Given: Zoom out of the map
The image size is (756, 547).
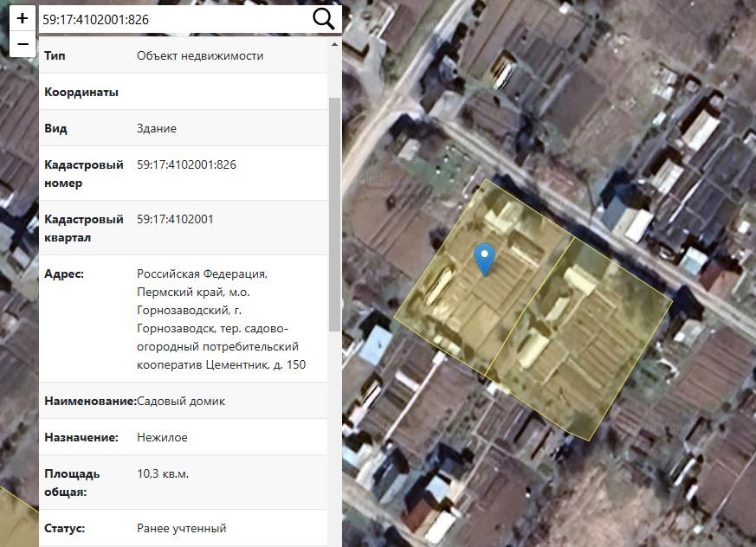Looking at the screenshot, I should click(23, 44).
